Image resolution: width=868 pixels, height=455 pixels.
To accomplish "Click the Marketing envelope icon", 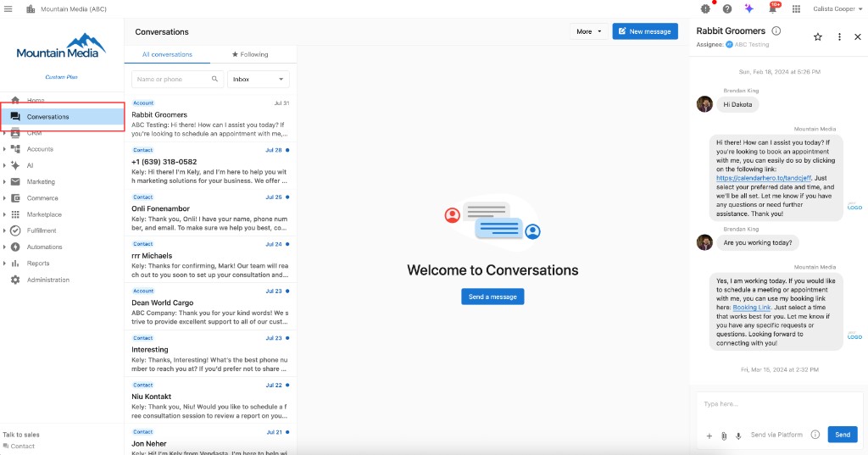I will pyautogui.click(x=15, y=181).
